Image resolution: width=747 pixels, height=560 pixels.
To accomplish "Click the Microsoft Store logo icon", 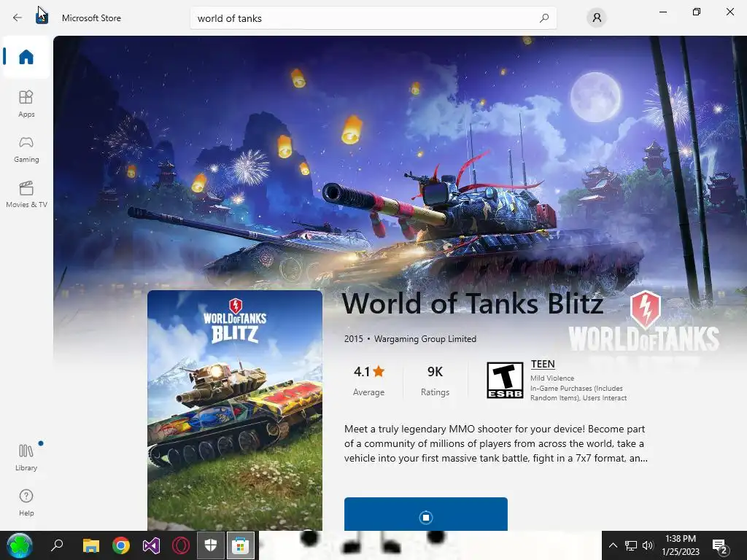I will pyautogui.click(x=42, y=17).
